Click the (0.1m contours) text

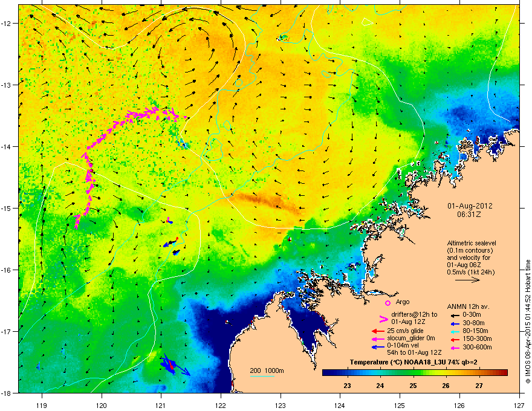[470, 251]
